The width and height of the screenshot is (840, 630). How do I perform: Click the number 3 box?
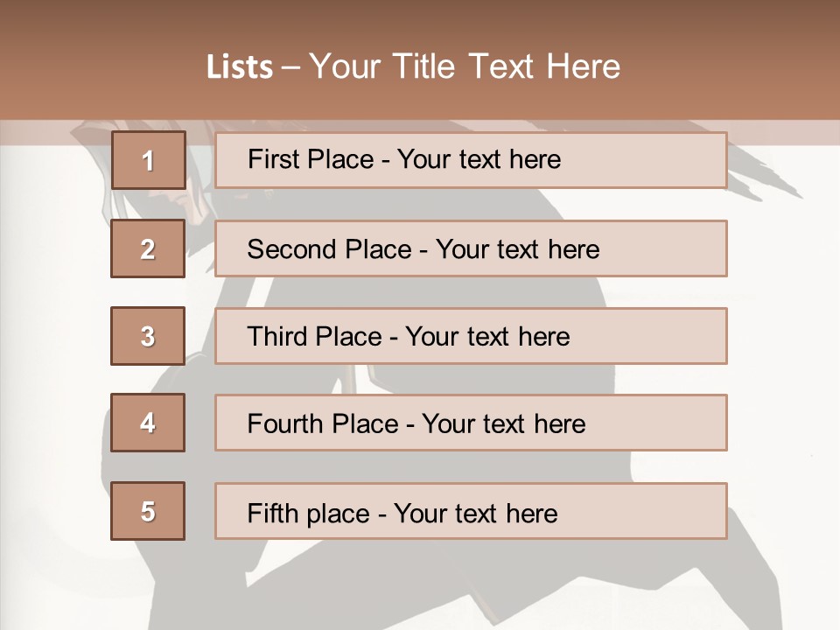click(148, 336)
